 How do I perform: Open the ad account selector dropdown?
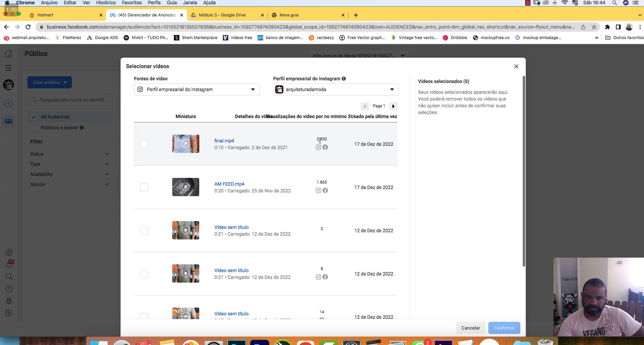(x=359, y=56)
